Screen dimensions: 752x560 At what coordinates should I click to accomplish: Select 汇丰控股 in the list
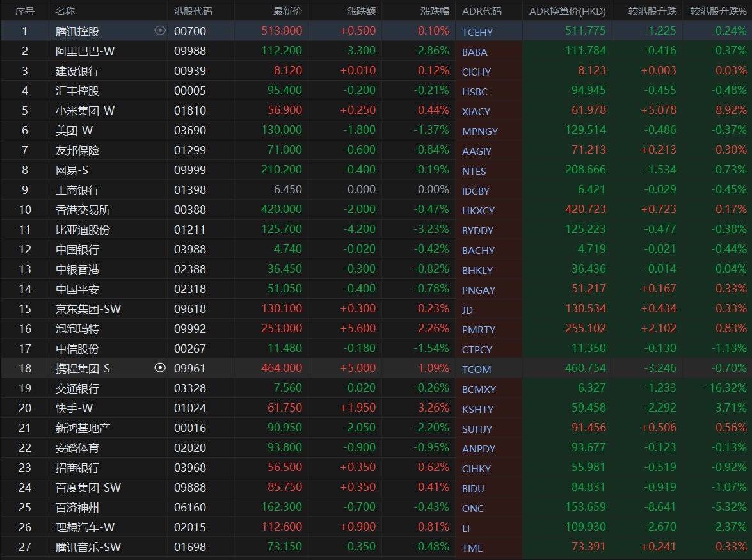coord(77,91)
